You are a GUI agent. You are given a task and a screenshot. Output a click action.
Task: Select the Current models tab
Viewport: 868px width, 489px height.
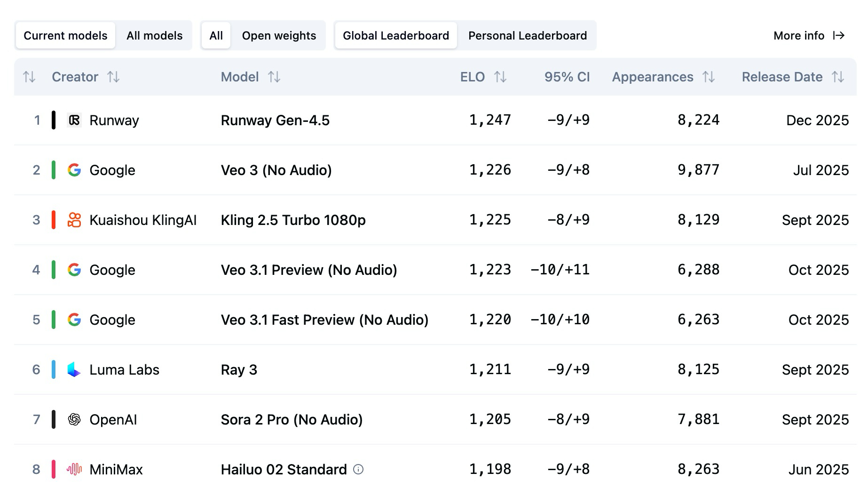[65, 36]
